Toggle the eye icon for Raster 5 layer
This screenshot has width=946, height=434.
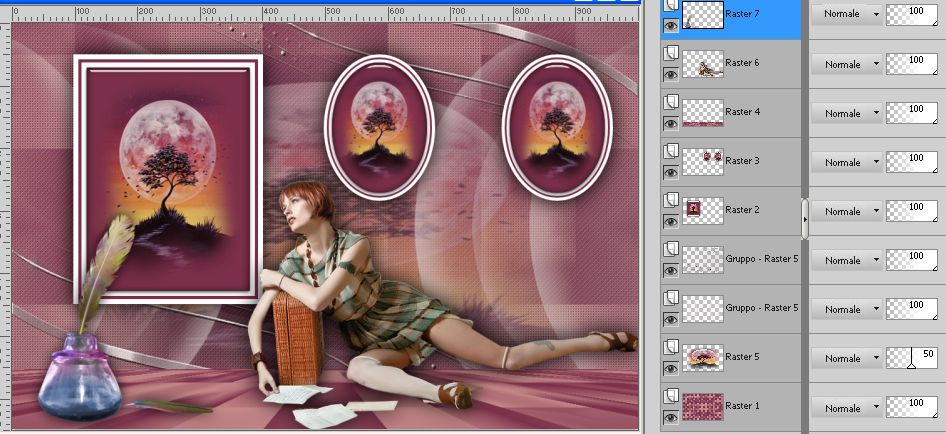point(670,368)
